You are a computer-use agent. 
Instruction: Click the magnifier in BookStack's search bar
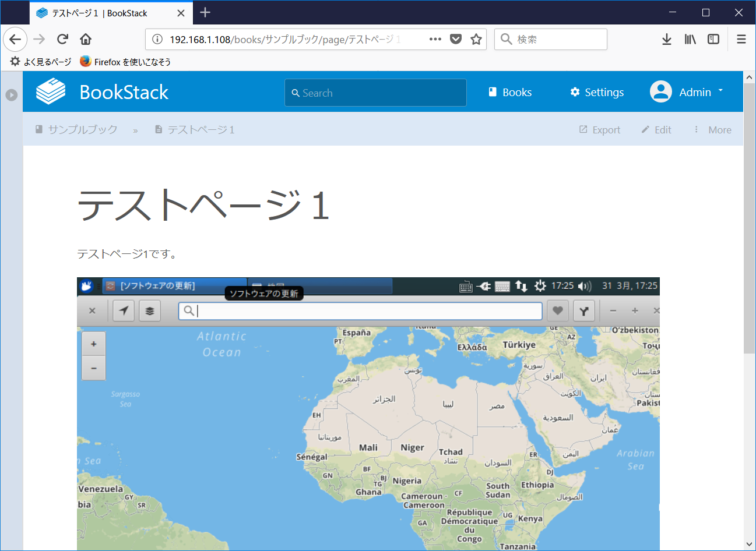click(296, 93)
